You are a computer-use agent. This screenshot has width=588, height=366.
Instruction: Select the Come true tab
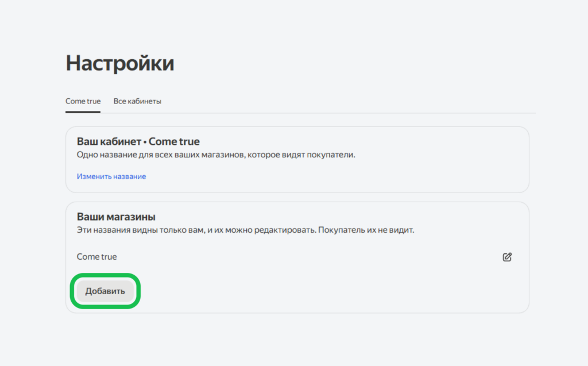(83, 101)
